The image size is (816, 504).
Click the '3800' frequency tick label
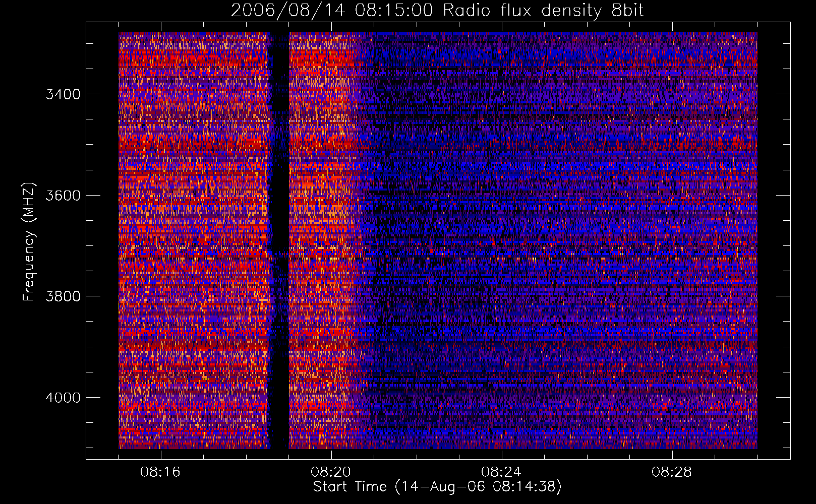click(63, 296)
